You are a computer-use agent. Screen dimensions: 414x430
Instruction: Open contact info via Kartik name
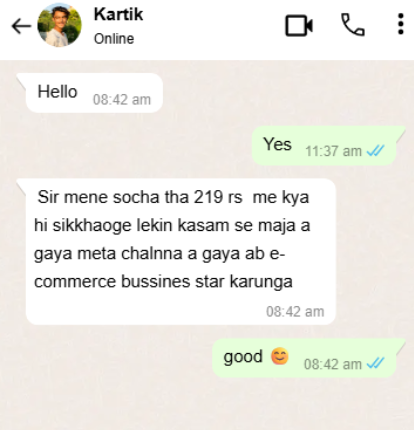[x=118, y=14]
